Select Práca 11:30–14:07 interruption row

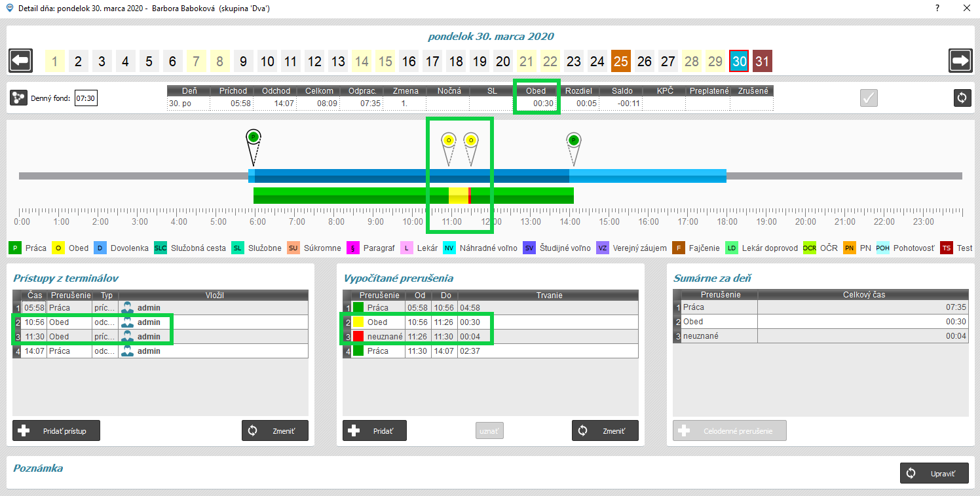click(490, 351)
